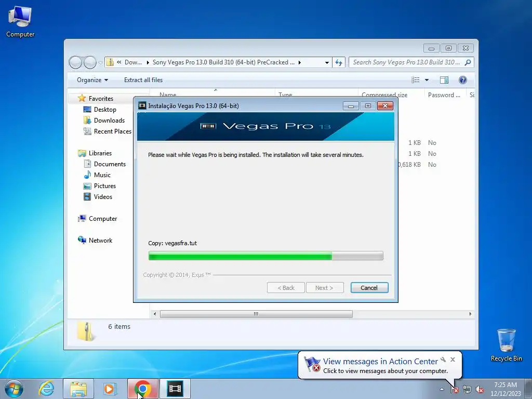Toggle the preview pane icon in Explorer
Viewport: 532px width, 399px height.
pyautogui.click(x=444, y=80)
